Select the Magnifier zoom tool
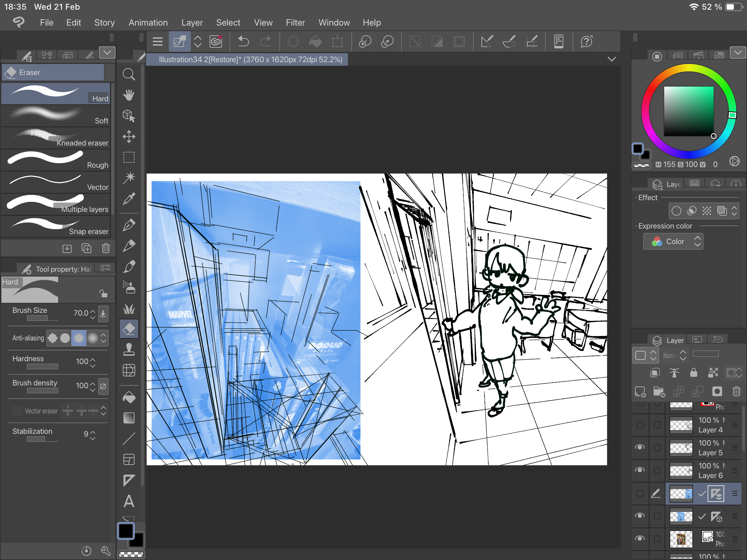 coord(129,74)
